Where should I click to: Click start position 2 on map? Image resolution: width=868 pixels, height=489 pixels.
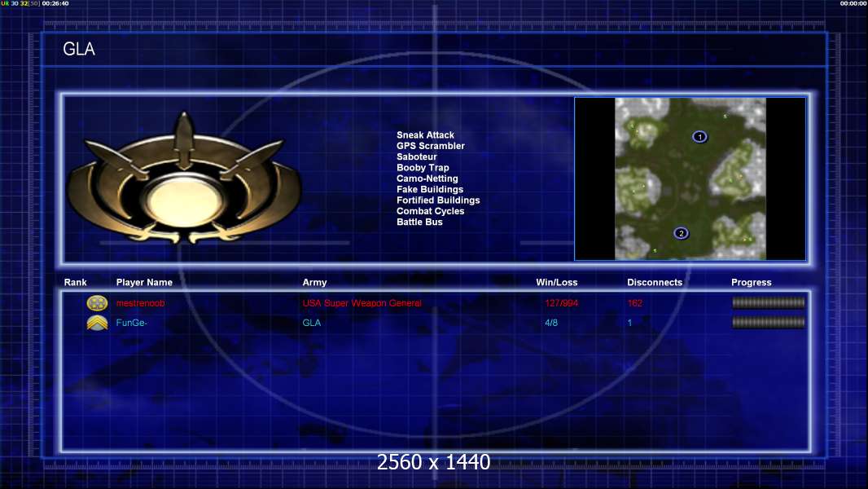[681, 233]
